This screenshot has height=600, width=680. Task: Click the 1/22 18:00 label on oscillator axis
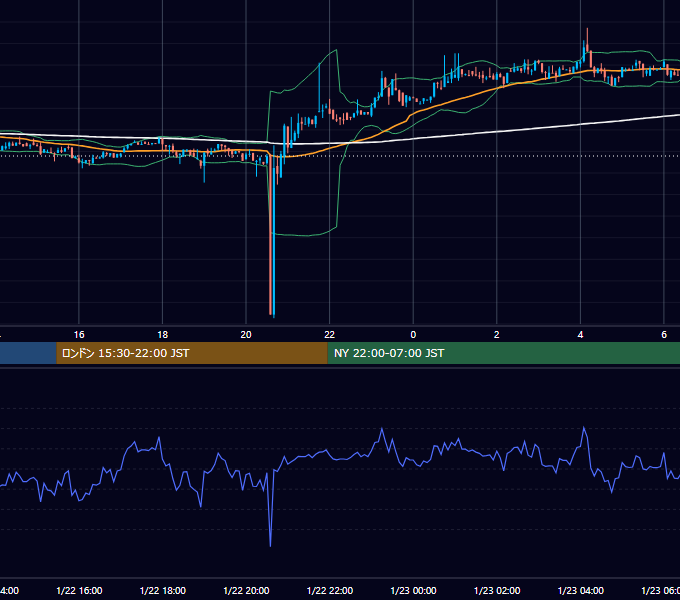click(x=163, y=590)
